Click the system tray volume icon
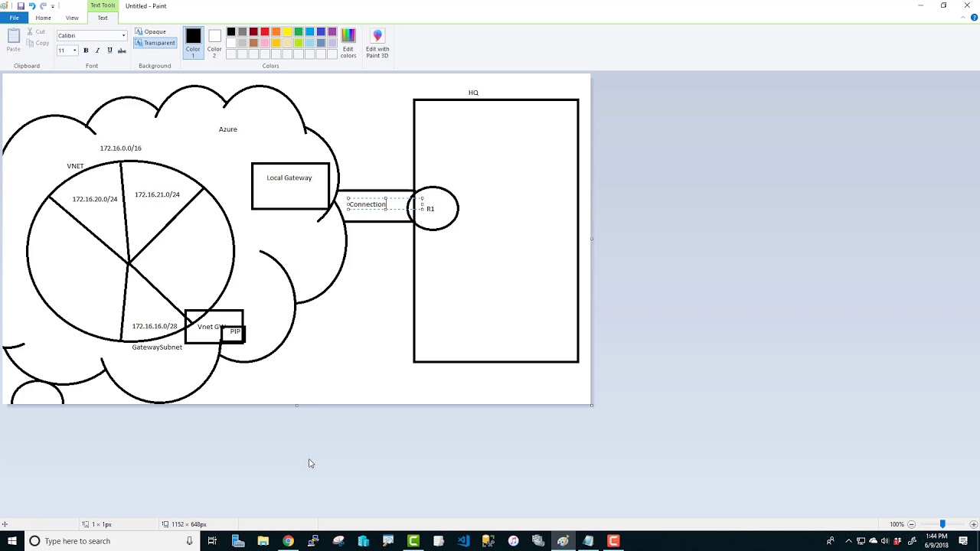The image size is (980, 551). click(x=884, y=541)
